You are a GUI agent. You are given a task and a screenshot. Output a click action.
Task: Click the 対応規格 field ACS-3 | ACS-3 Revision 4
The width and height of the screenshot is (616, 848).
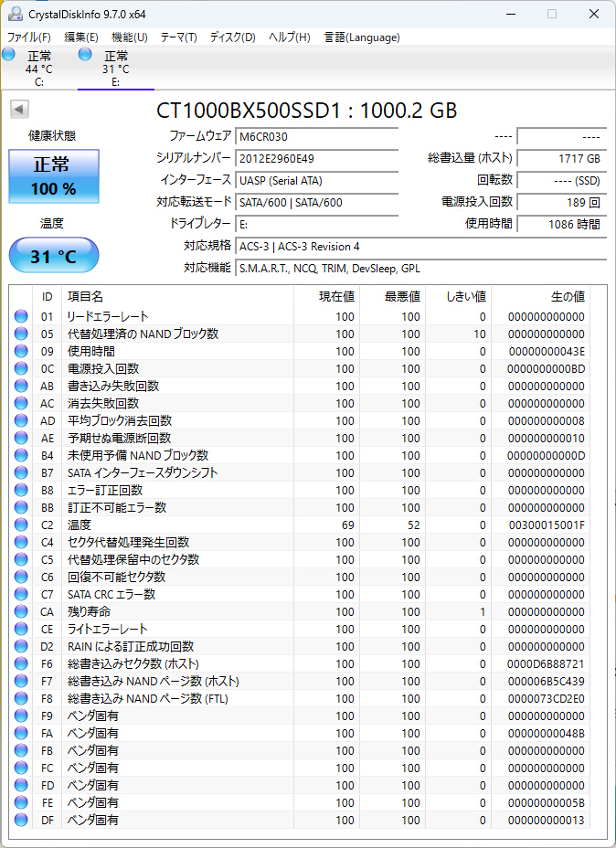pyautogui.click(x=420, y=246)
